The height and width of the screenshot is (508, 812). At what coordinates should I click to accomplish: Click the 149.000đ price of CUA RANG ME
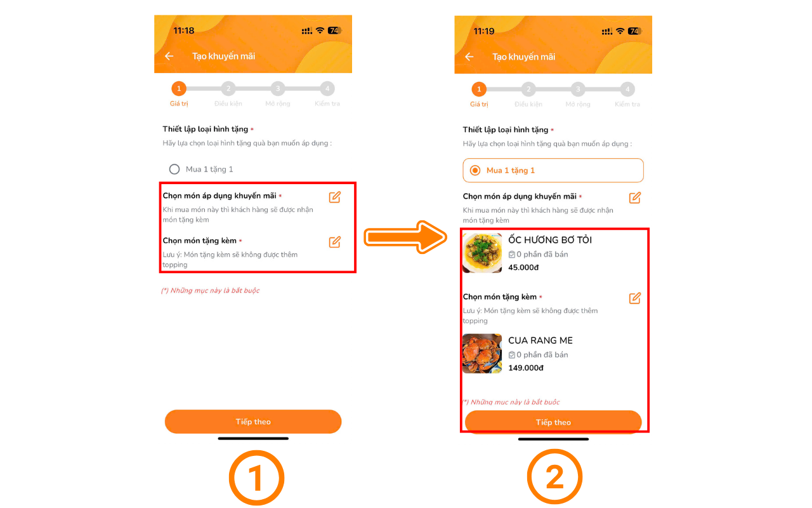click(526, 368)
